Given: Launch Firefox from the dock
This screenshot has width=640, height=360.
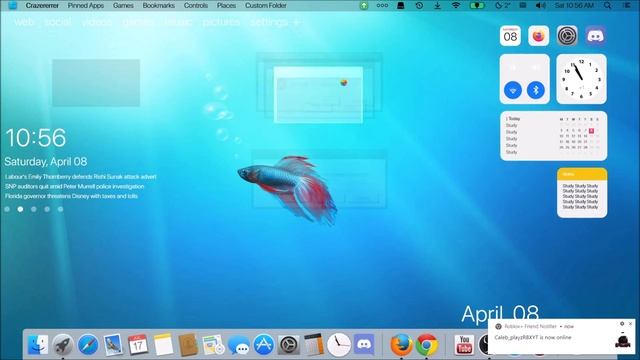Looking at the screenshot, I should 401,345.
